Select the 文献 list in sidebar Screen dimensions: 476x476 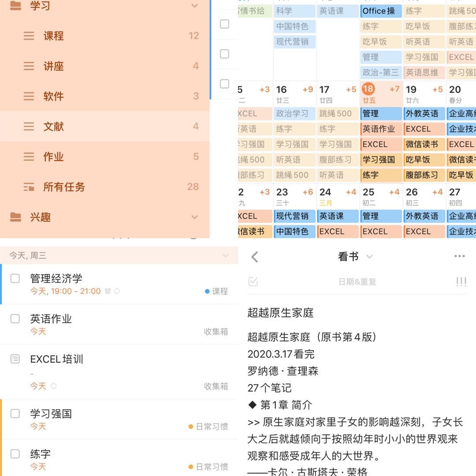click(54, 126)
